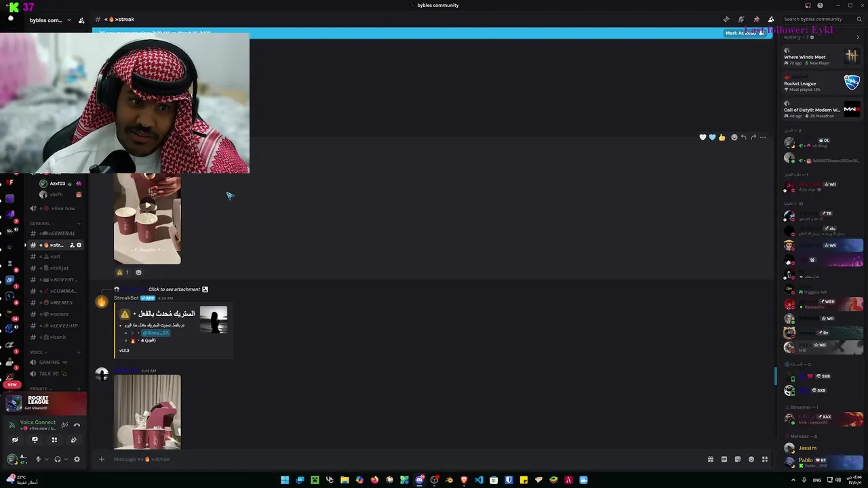Select the ADVERT channel
This screenshot has width=868, height=488.
pos(57,279)
